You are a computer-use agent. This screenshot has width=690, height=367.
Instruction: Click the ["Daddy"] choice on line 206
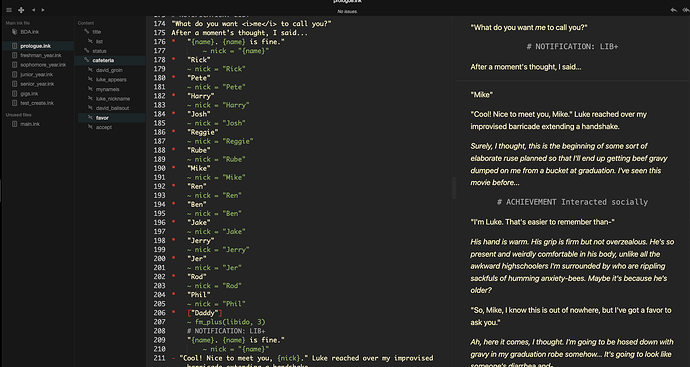point(205,313)
